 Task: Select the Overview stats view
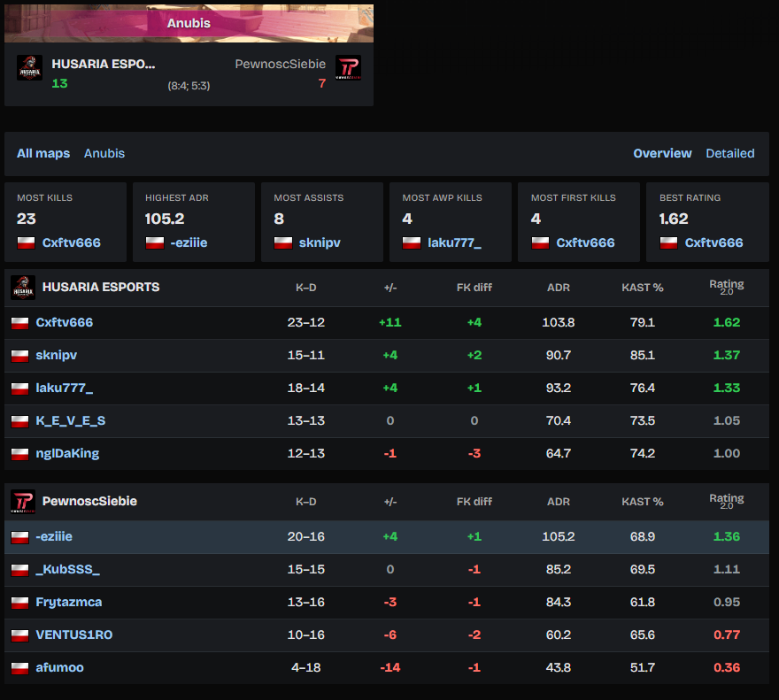pos(662,153)
